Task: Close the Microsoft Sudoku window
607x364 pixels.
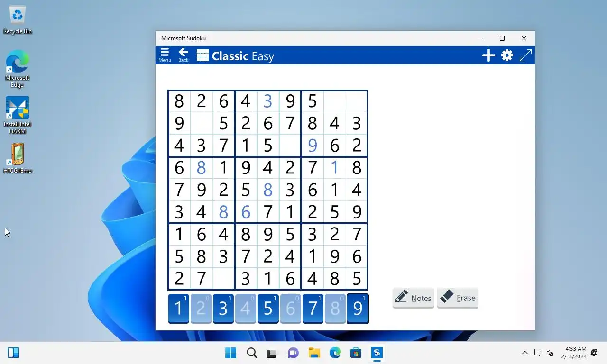Action: tap(524, 38)
